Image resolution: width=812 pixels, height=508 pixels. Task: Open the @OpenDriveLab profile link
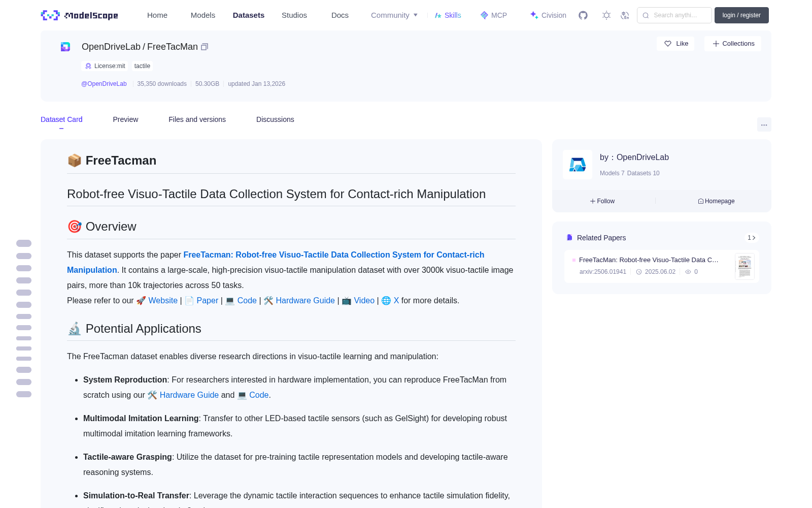pos(104,84)
